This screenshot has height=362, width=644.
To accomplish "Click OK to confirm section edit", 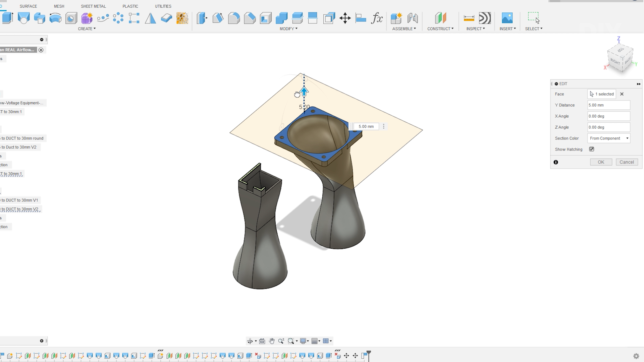I will 601,162.
